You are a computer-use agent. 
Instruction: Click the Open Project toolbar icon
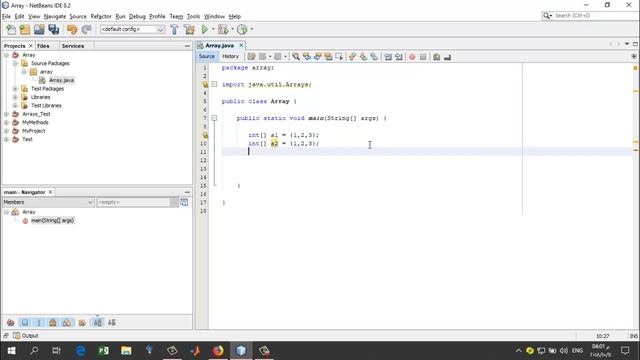39,29
